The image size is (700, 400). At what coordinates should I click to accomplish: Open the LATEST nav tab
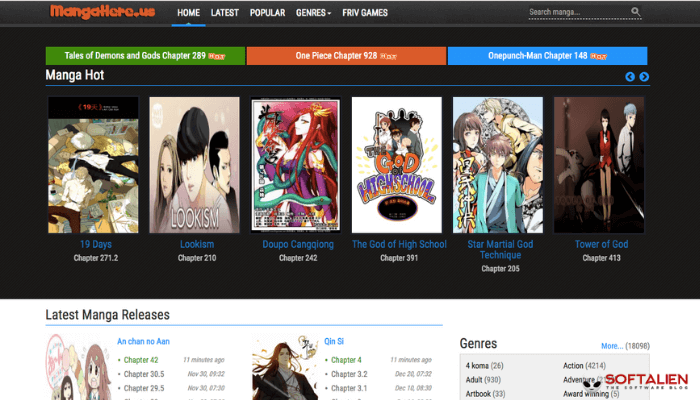225,13
